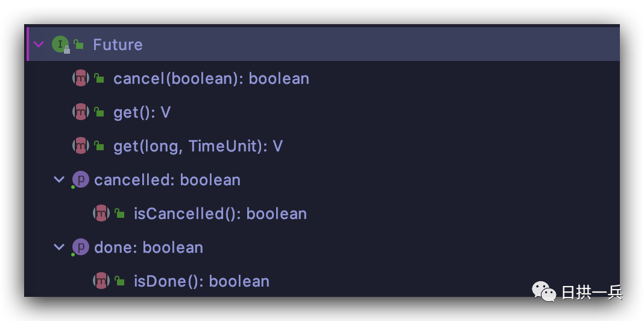Click the method icon beside cancel(boolean)
Screen dimensions: 644x321
(81, 78)
